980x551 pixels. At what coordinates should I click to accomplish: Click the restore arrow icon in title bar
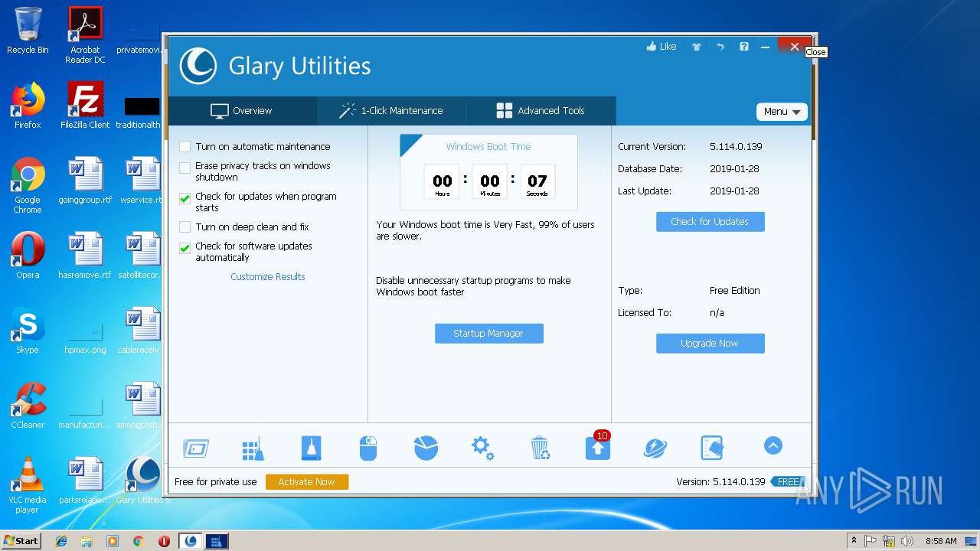coord(720,47)
